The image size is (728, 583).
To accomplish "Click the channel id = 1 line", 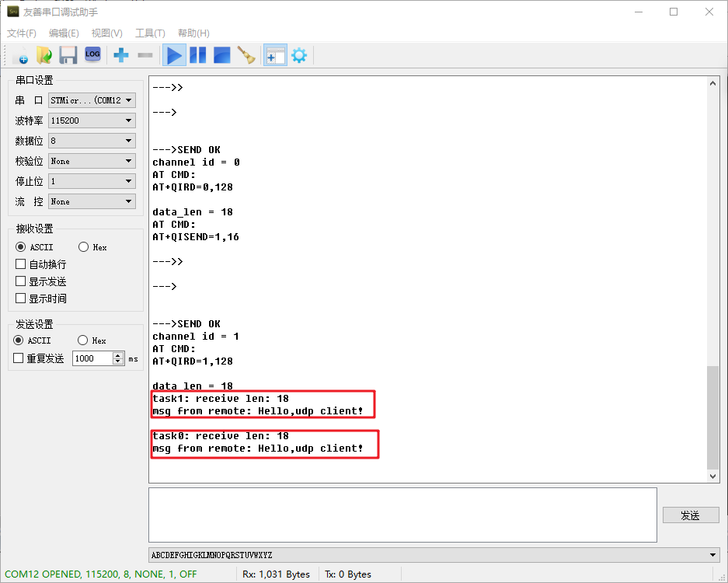I will 196,337.
